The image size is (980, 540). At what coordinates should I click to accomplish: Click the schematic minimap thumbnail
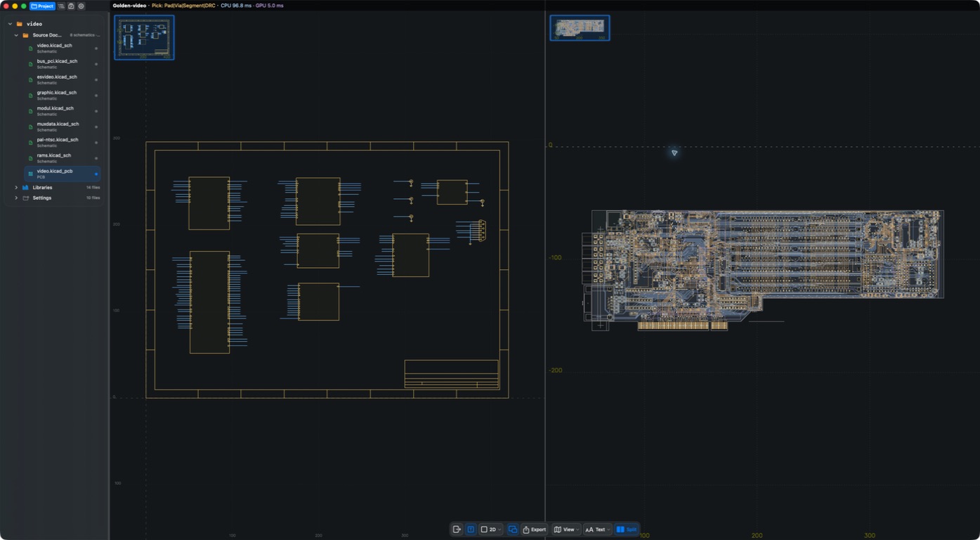(x=144, y=37)
